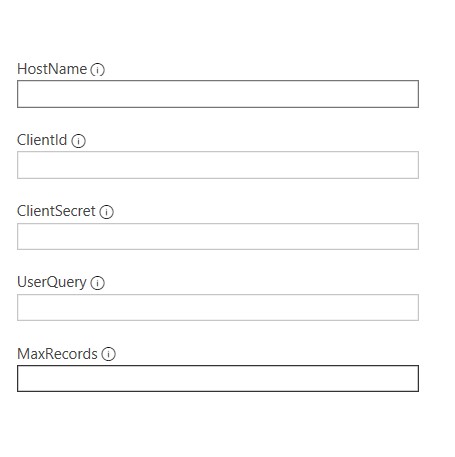This screenshot has width=455, height=457.
Task: Click the circled i after the UserQuery label
Action: tap(97, 283)
